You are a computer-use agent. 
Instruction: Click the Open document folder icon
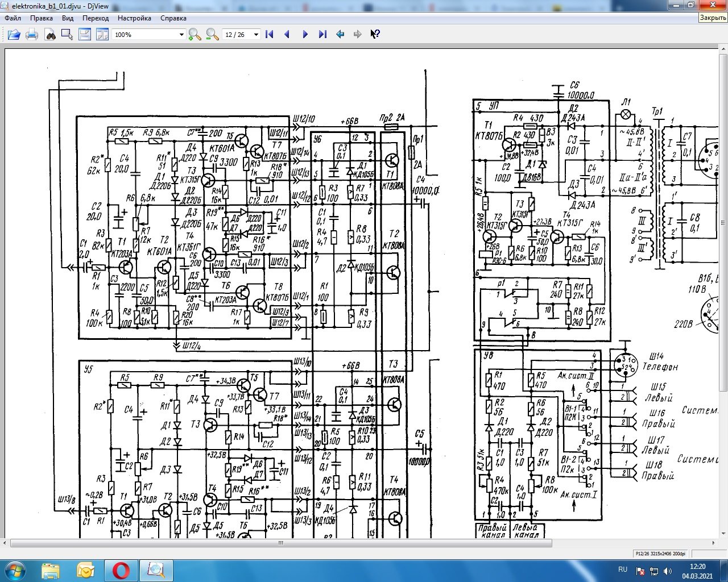coord(14,35)
